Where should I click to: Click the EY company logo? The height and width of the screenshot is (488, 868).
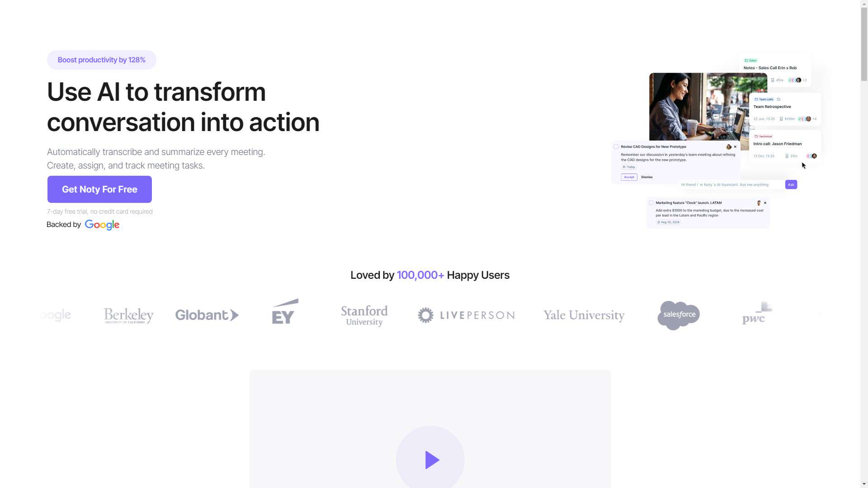(x=285, y=311)
